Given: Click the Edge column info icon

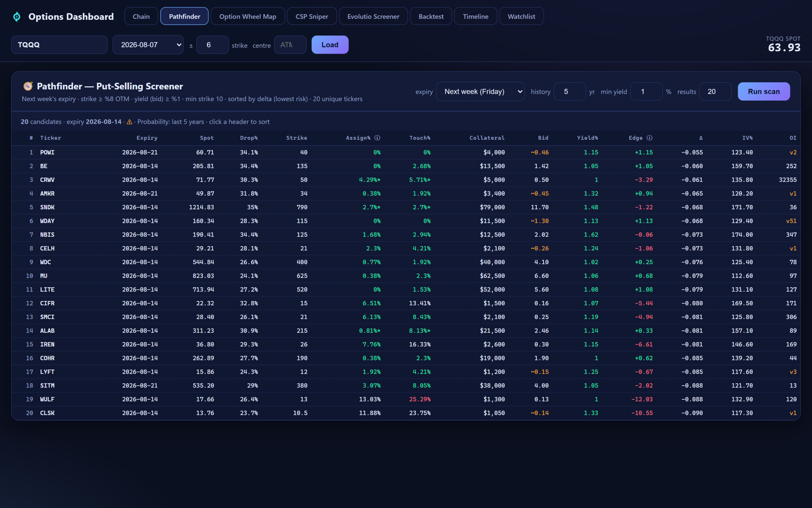Looking at the screenshot, I should click(x=650, y=138).
